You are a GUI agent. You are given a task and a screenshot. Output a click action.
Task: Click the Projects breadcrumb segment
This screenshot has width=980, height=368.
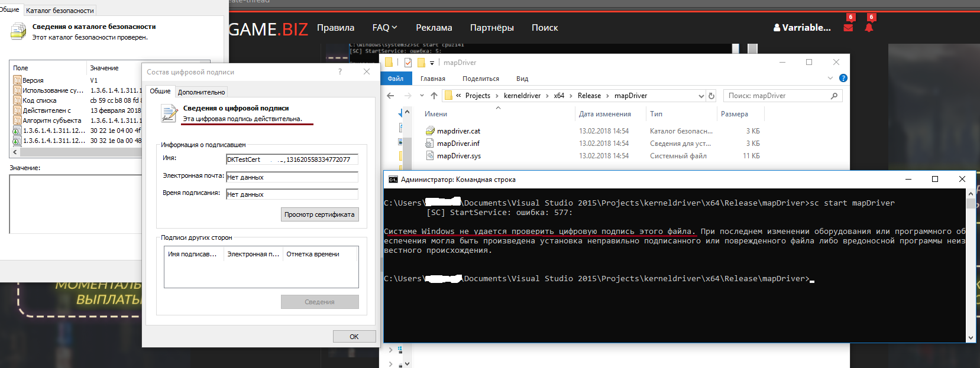[478, 96]
